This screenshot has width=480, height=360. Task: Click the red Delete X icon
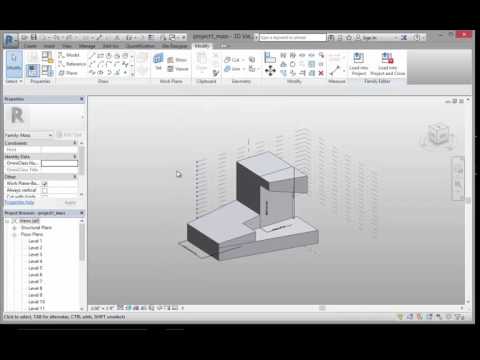[321, 73]
